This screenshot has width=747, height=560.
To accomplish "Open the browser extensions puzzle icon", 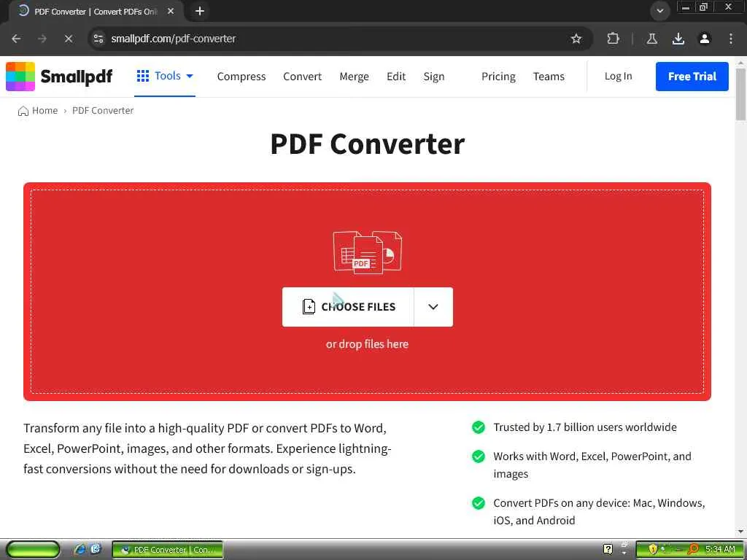I will click(613, 39).
